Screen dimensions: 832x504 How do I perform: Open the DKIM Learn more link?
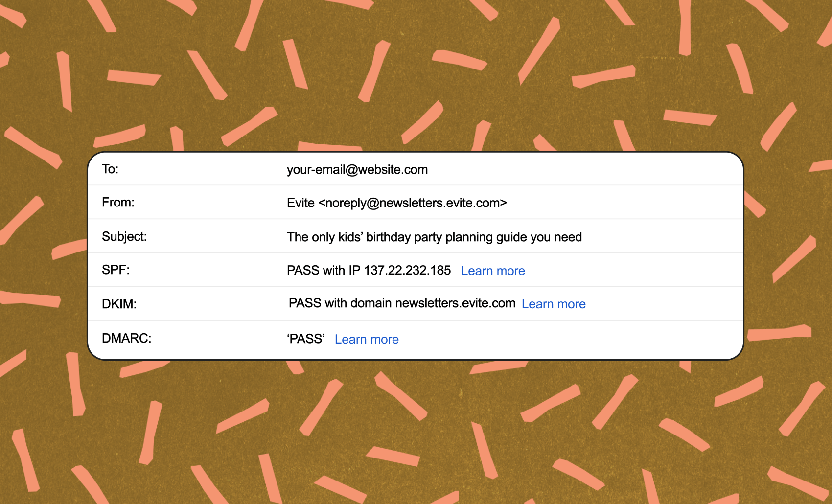[x=553, y=304]
